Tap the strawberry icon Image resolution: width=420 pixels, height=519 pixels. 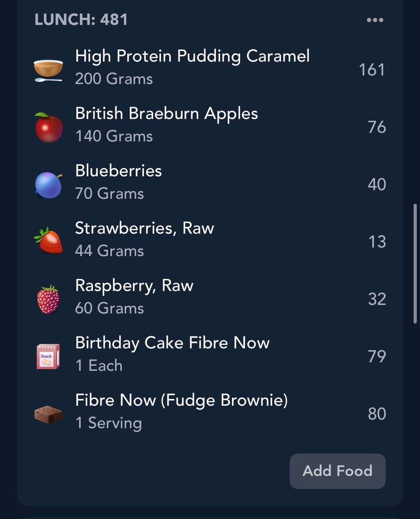(49, 241)
